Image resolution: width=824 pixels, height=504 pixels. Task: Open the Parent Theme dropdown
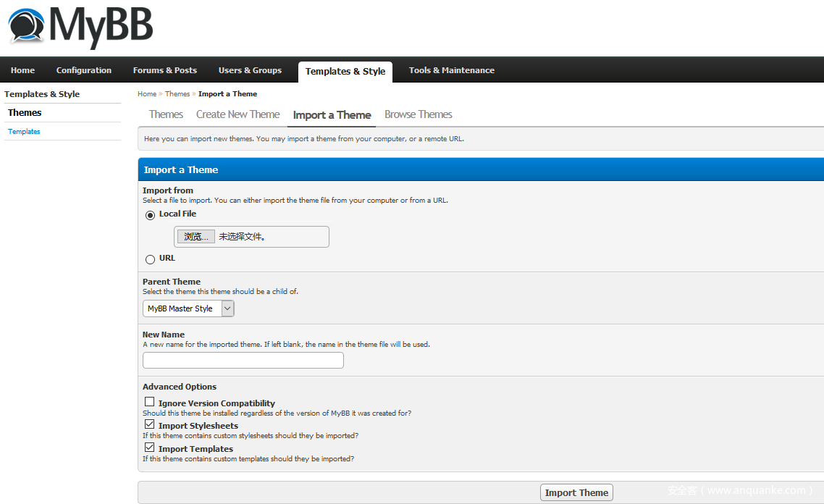[x=188, y=308]
